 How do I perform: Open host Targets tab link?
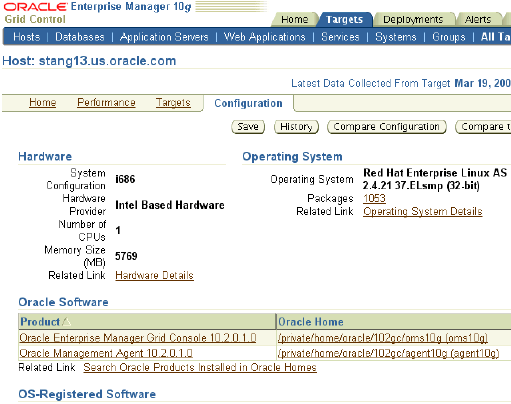[173, 102]
